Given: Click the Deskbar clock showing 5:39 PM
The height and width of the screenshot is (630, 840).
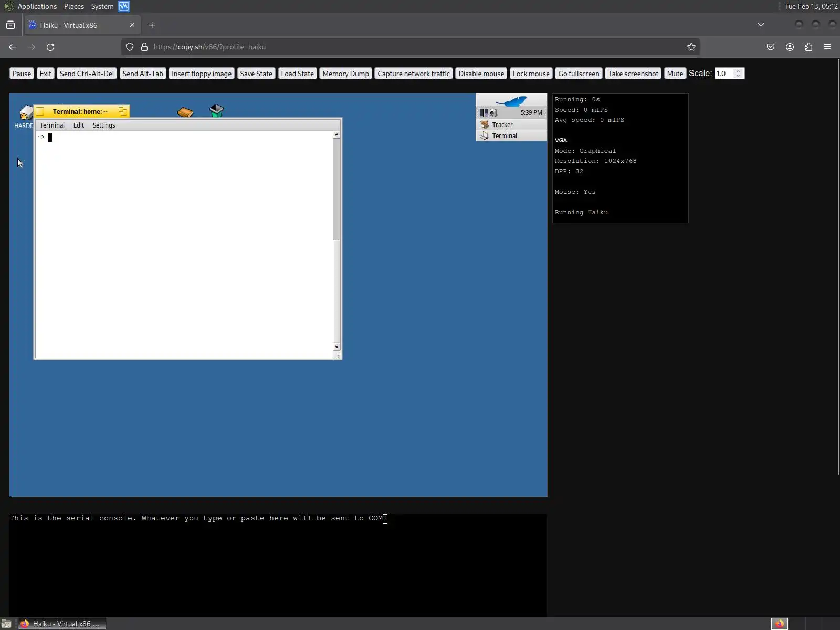Looking at the screenshot, I should click(531, 113).
